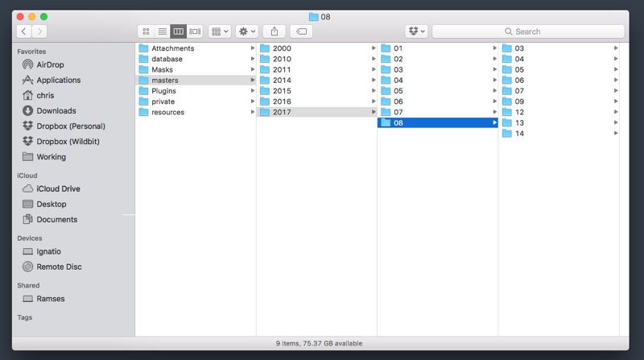Viewport: 644px width, 360px height.
Task: Click the Share toolbar button
Action: [x=275, y=31]
